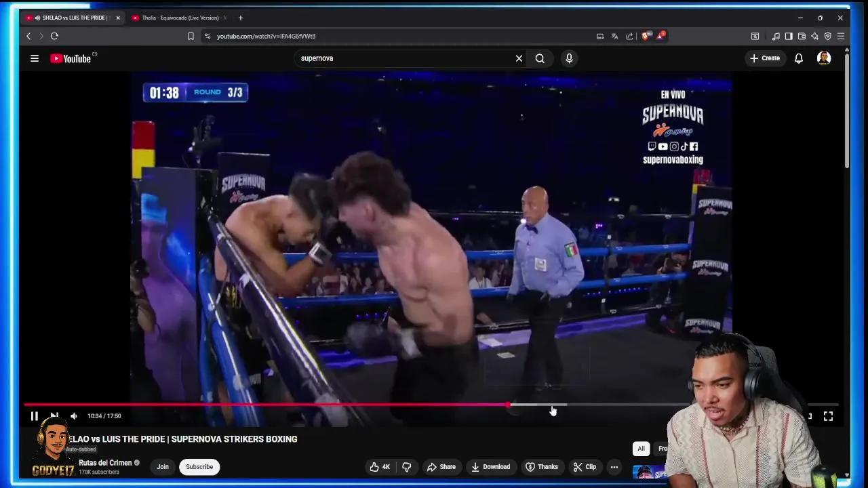Go to the YouTube home logo
Screen dimensions: 868x488
70,58
